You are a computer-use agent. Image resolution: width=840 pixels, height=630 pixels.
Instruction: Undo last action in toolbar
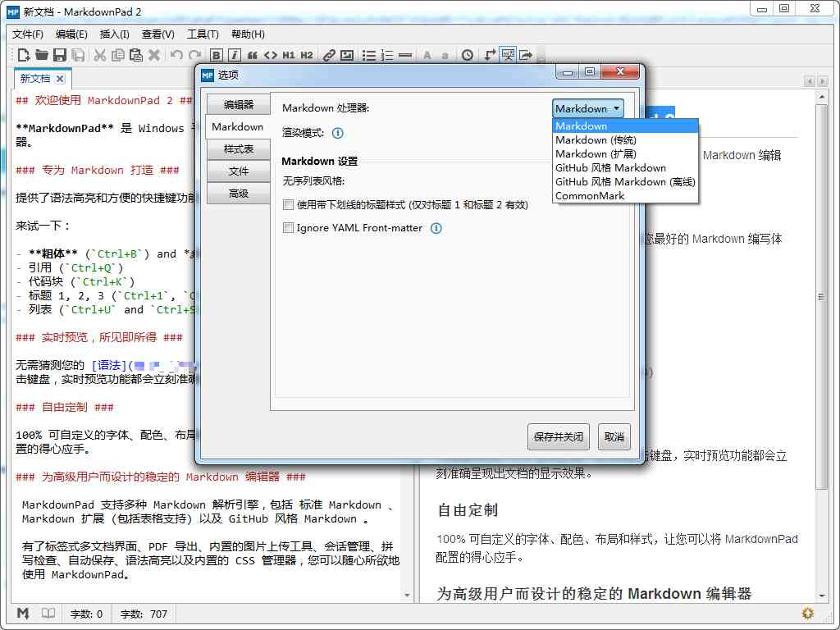pyautogui.click(x=176, y=55)
